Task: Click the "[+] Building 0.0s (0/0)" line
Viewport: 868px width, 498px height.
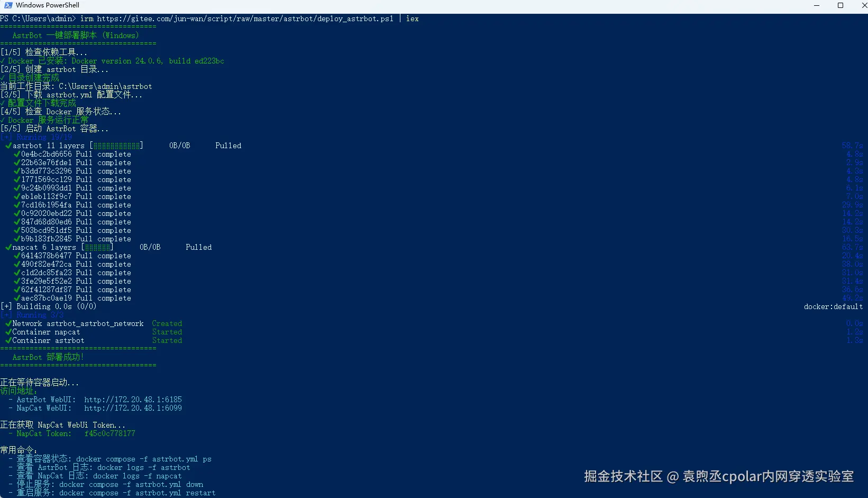Action: click(x=49, y=306)
